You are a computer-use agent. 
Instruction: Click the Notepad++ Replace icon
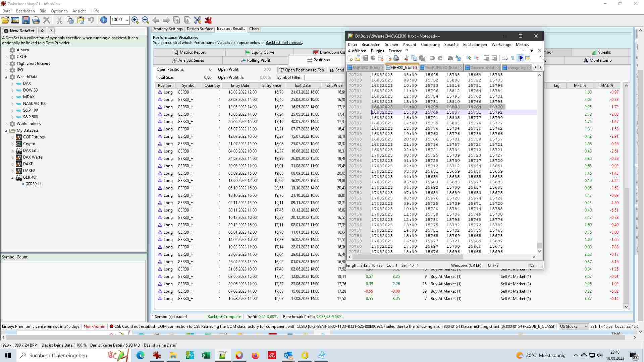458,58
